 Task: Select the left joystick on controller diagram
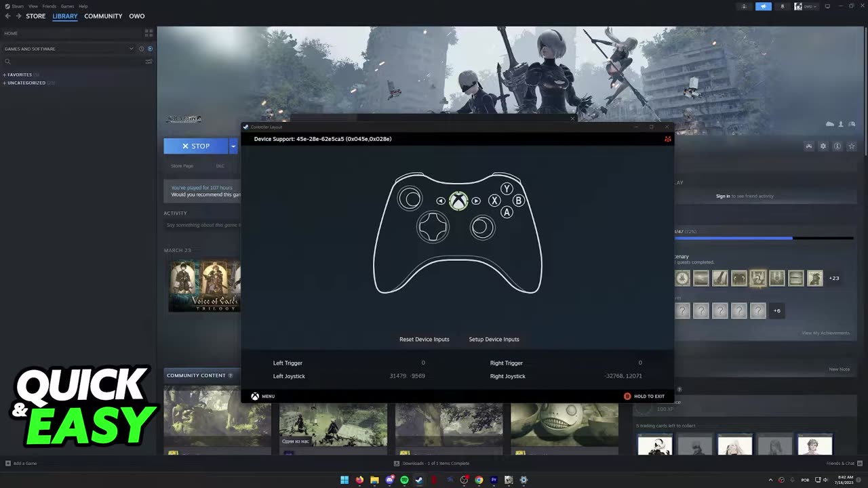[x=410, y=199]
